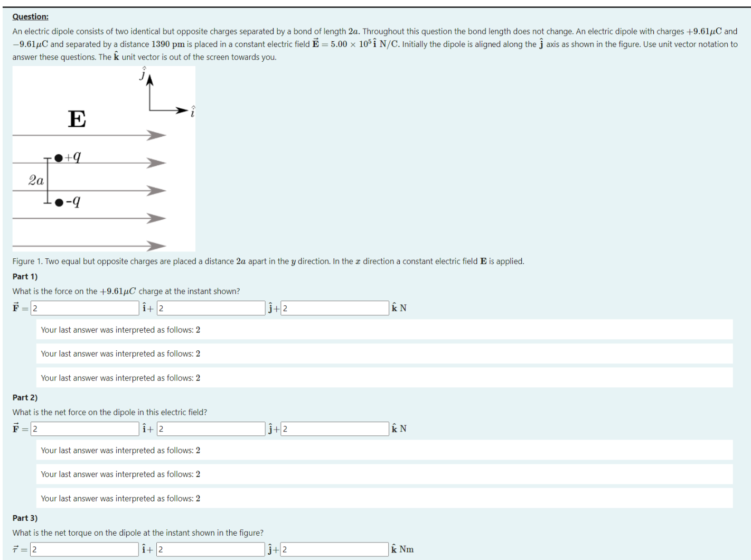Select the Part 3 torque k-component box
The image size is (751, 560).
coord(335,549)
